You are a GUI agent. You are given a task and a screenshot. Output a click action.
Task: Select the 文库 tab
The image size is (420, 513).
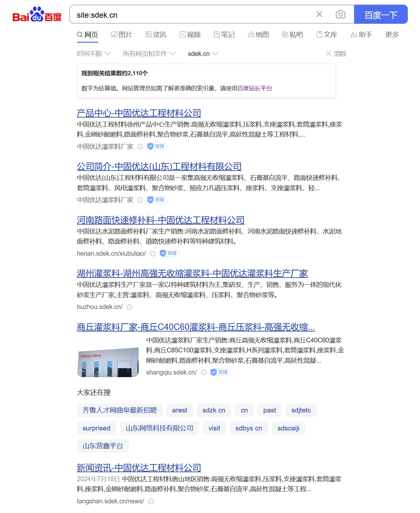tap(327, 35)
